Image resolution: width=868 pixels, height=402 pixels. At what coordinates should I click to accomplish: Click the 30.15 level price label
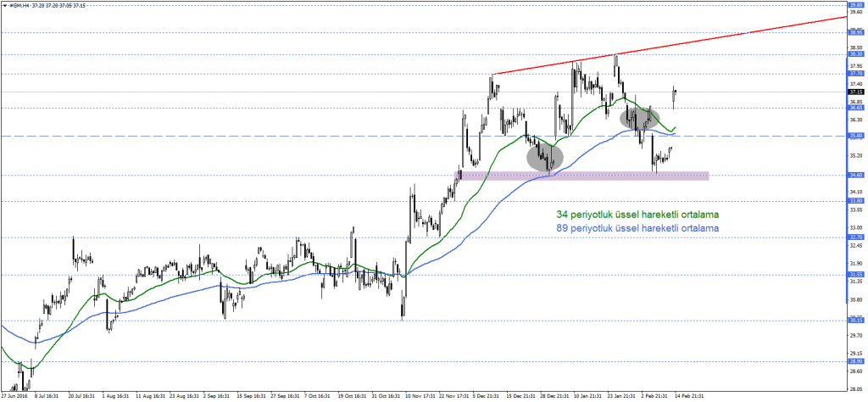(x=856, y=320)
